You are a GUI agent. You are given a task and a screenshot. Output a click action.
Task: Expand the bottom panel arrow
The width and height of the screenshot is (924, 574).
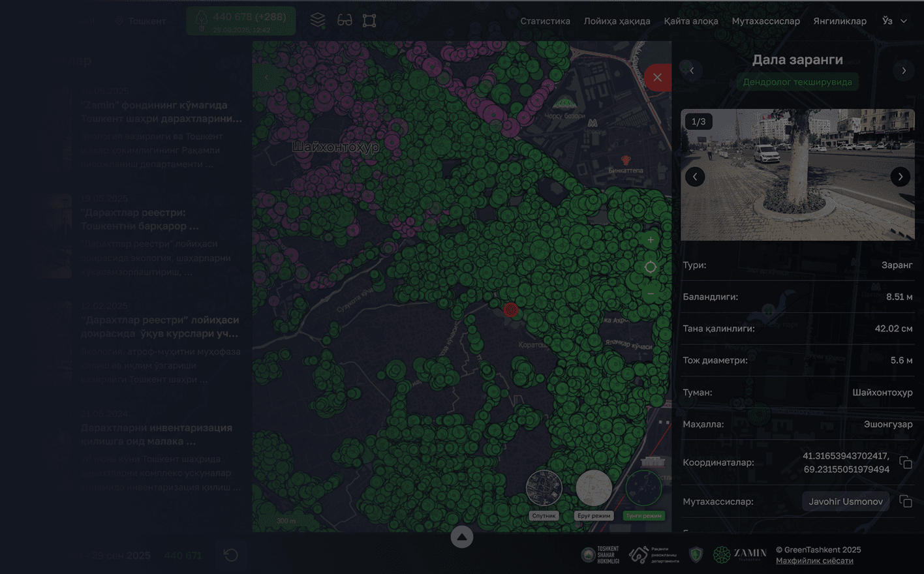point(461,537)
